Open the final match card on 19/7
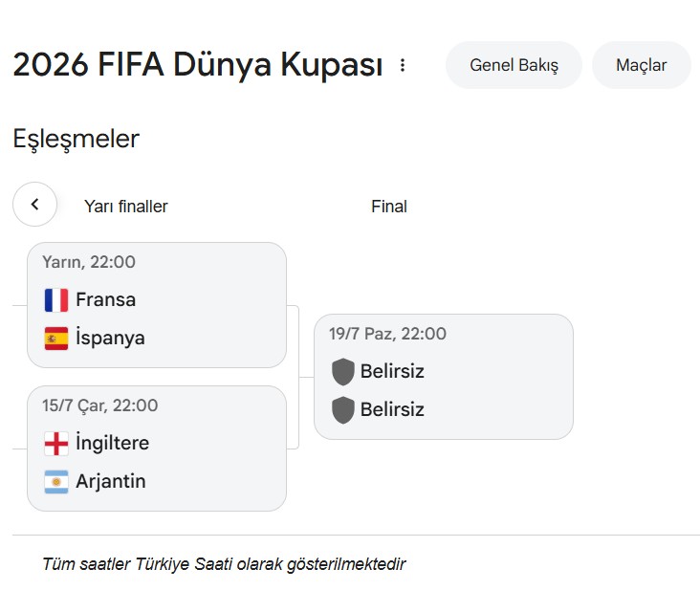The image size is (700, 613). (x=444, y=377)
